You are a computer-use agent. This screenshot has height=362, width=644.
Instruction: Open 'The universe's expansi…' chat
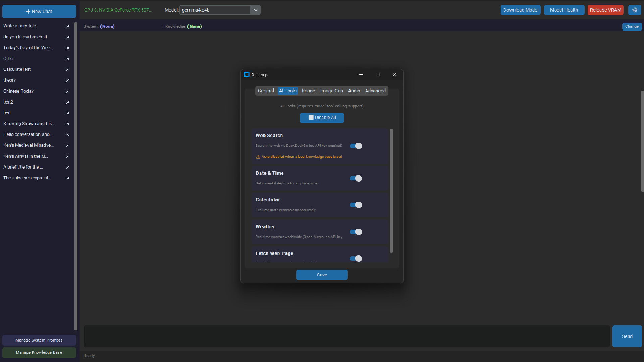[x=27, y=178]
